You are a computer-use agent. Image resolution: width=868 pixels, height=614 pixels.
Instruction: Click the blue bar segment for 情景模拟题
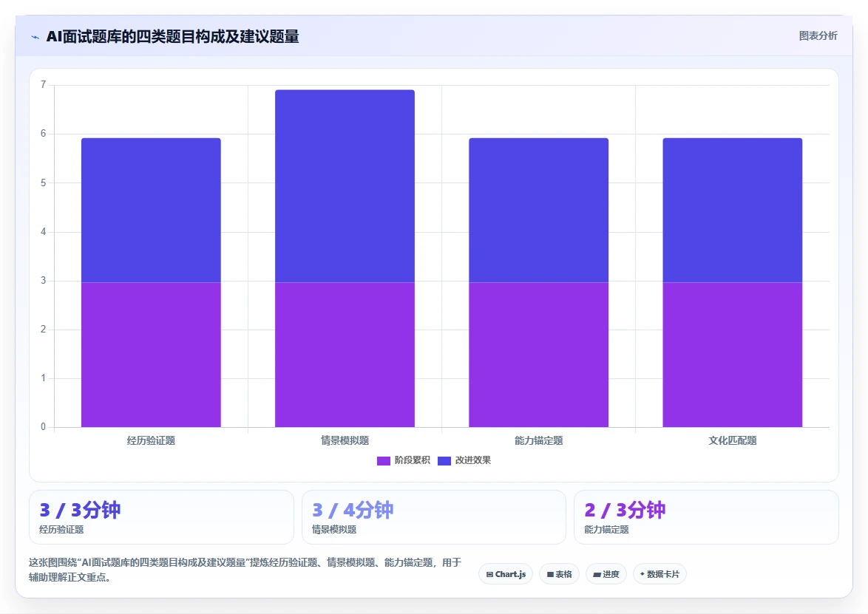pyautogui.click(x=345, y=186)
